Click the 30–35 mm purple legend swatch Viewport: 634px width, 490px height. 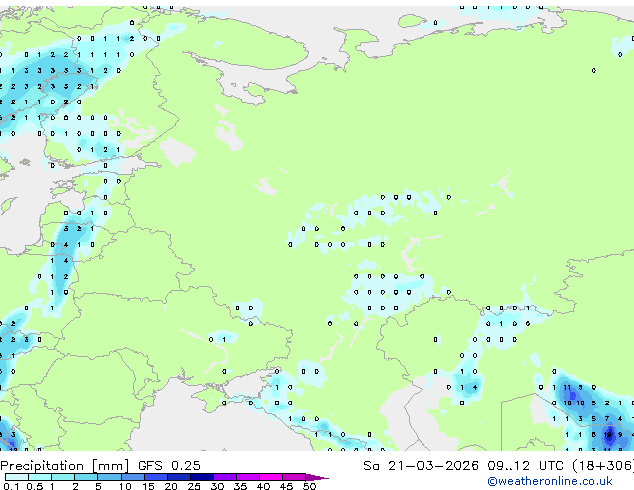coord(225,477)
